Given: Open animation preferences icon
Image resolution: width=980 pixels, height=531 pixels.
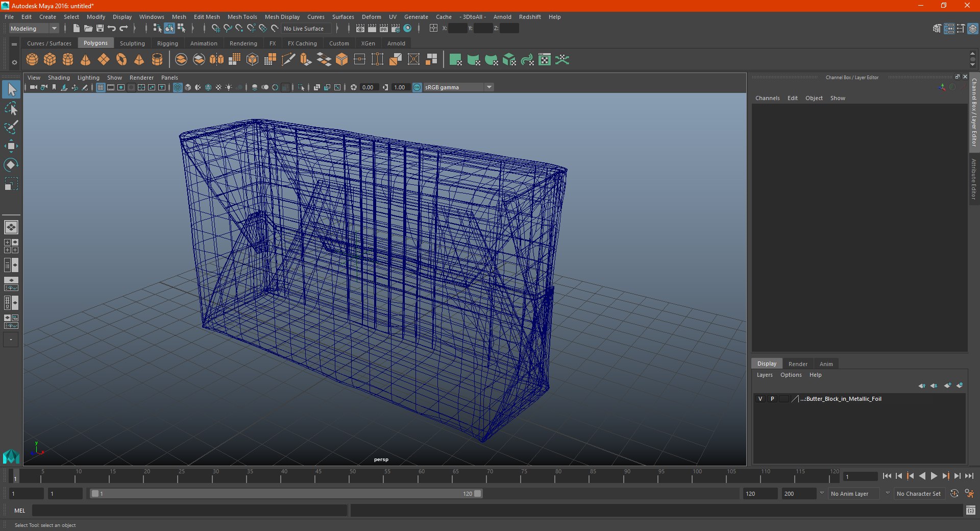Looking at the screenshot, I should coord(969,494).
